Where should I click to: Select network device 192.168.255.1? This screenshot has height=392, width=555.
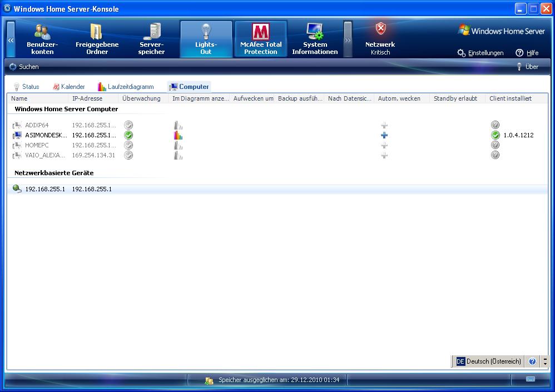(x=277, y=189)
